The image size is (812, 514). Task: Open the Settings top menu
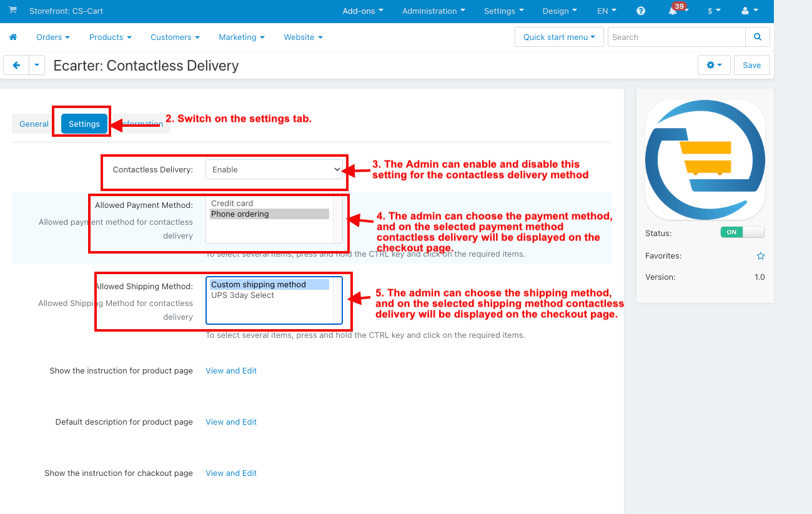[504, 11]
